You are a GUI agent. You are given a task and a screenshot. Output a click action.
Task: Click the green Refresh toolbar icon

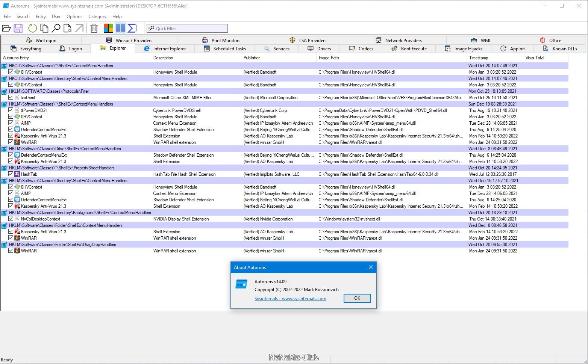33,28
